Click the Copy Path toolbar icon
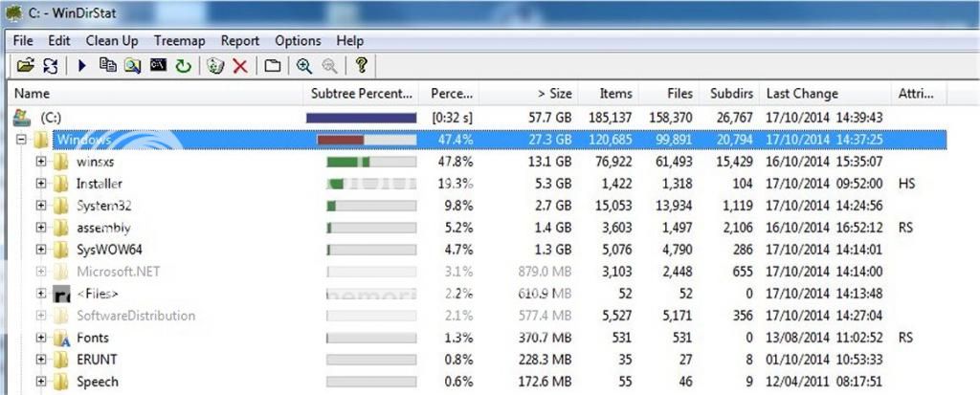The height and width of the screenshot is (395, 980). [108, 65]
